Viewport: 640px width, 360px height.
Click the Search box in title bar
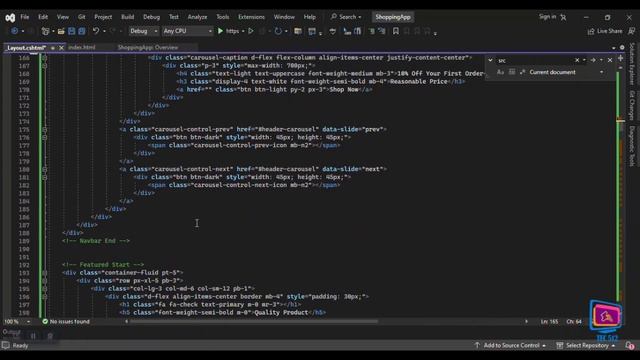click(346, 17)
